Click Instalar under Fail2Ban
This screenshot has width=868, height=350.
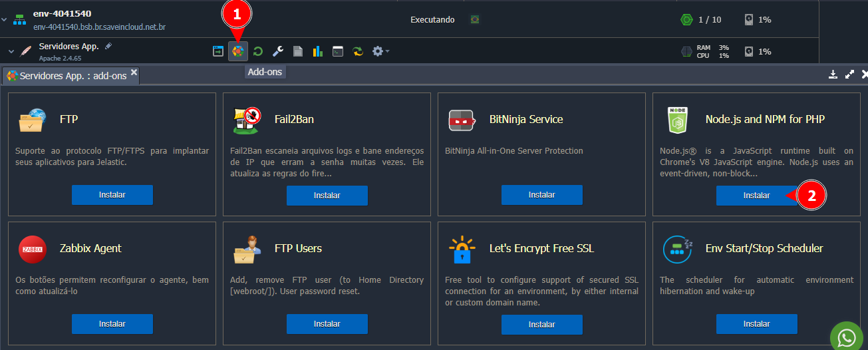click(x=327, y=196)
